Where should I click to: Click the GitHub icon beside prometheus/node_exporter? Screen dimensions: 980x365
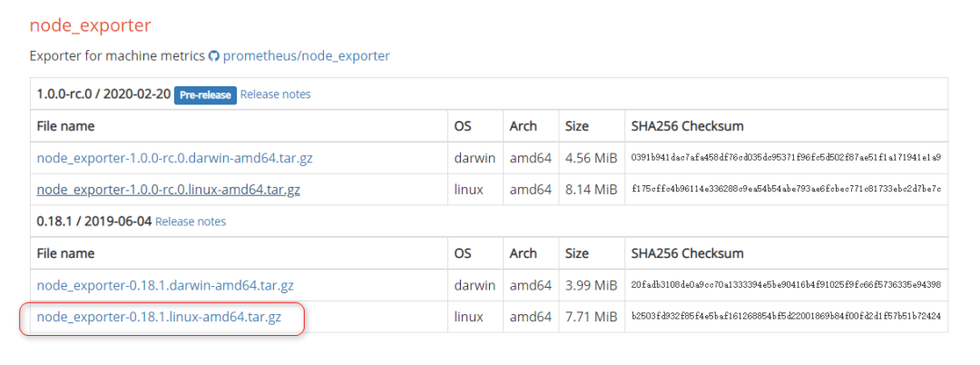click(x=214, y=56)
